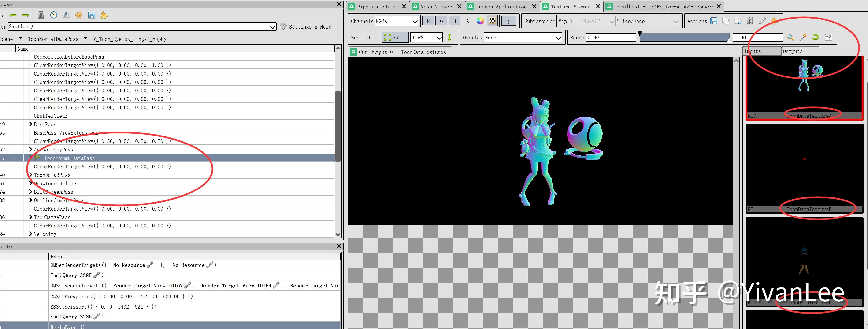Image resolution: width=868 pixels, height=329 pixels.
Task: Click save texture icon in Actions
Action: click(x=713, y=21)
